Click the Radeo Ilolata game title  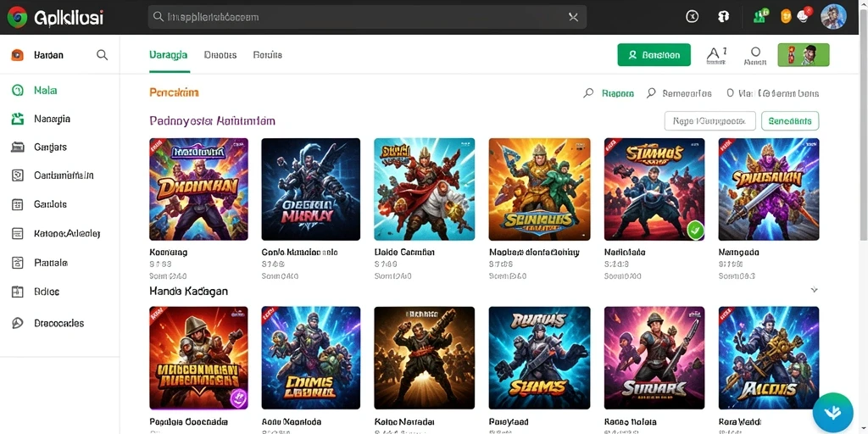coord(630,422)
